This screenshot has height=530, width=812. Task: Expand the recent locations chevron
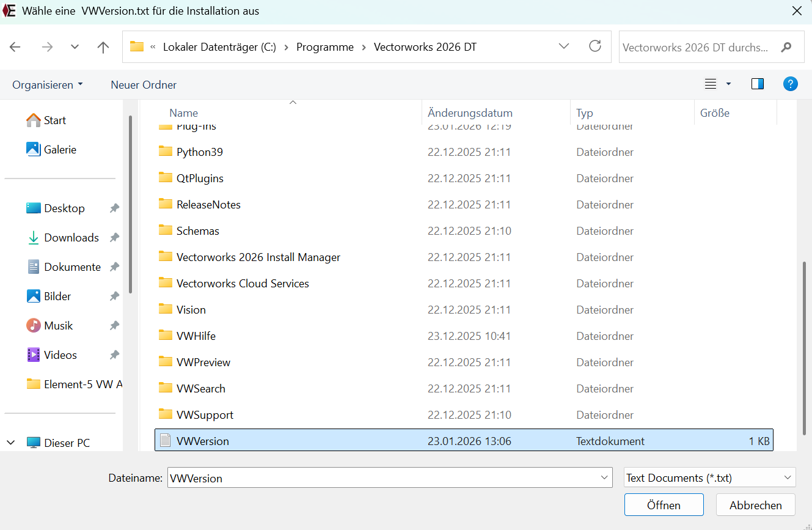[x=75, y=47]
